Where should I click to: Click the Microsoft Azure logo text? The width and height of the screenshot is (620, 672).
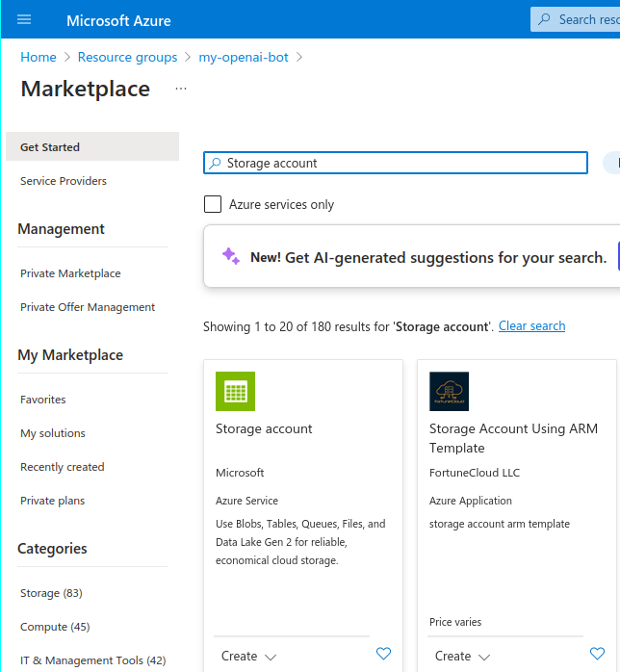118,20
